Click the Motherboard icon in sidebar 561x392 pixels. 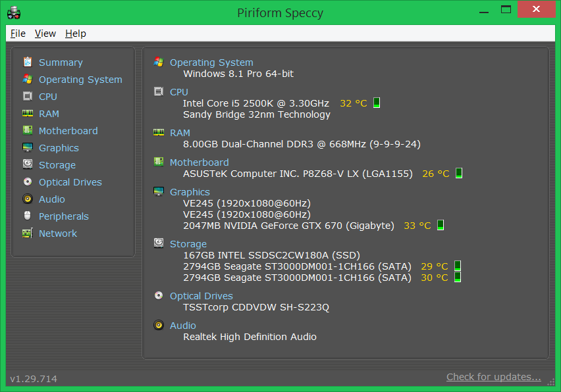[x=28, y=130]
